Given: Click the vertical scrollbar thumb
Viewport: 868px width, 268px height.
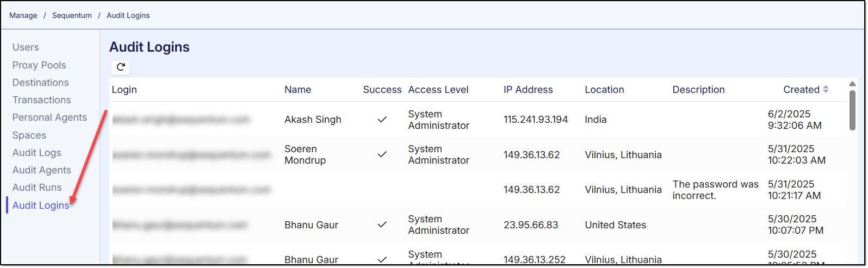Looking at the screenshot, I should (852, 110).
